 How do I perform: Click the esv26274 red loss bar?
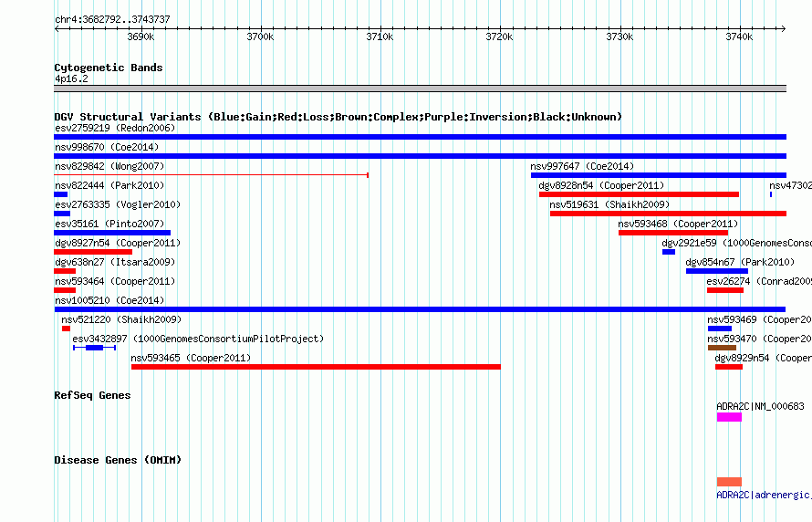[x=725, y=290]
